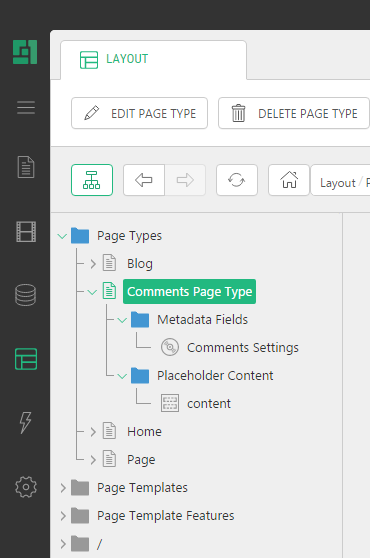This screenshot has width=370, height=558.
Task: Select the Layout perspective sidebar icon
Action: pos(26,359)
